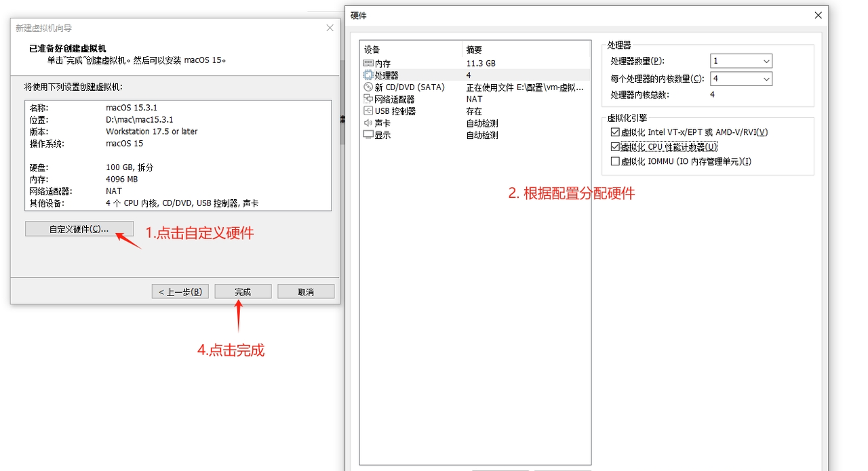
Task: Click the 自定义硬件(C)... button
Action: click(x=79, y=229)
